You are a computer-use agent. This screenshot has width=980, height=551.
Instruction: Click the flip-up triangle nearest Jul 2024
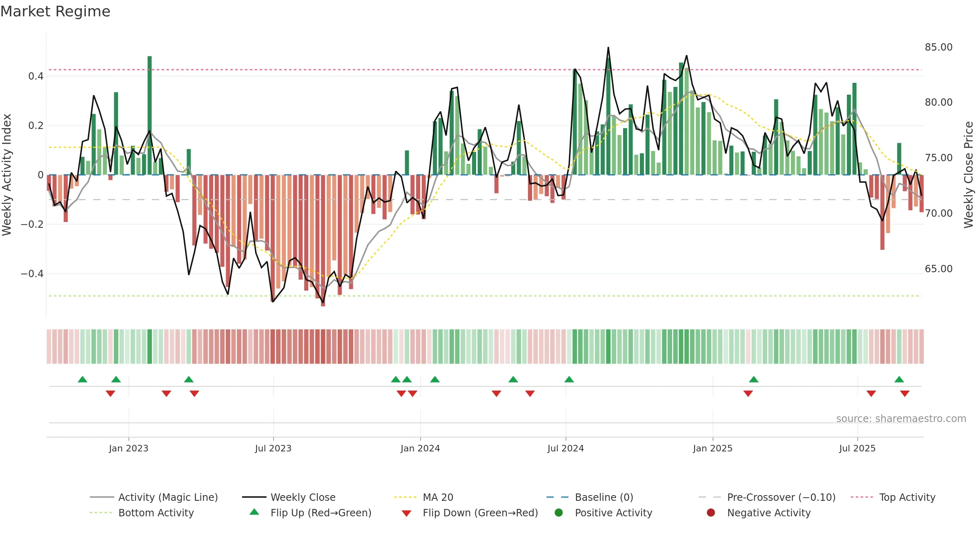(569, 380)
